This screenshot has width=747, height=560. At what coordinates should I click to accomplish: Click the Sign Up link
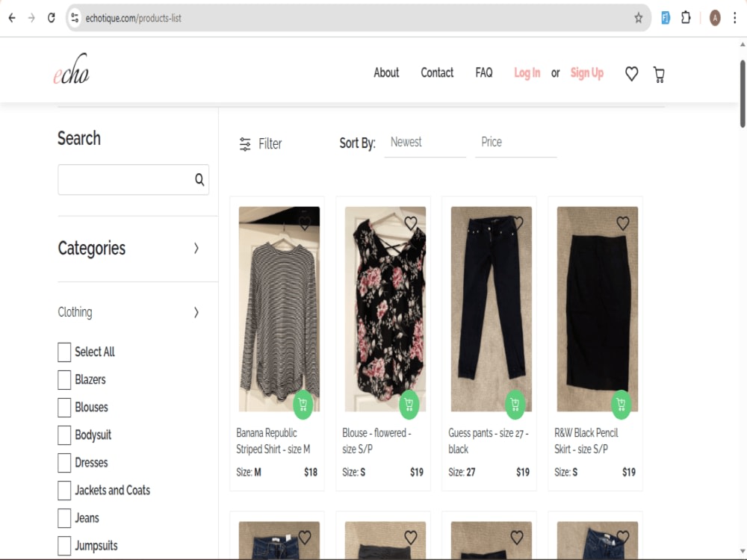(x=587, y=73)
